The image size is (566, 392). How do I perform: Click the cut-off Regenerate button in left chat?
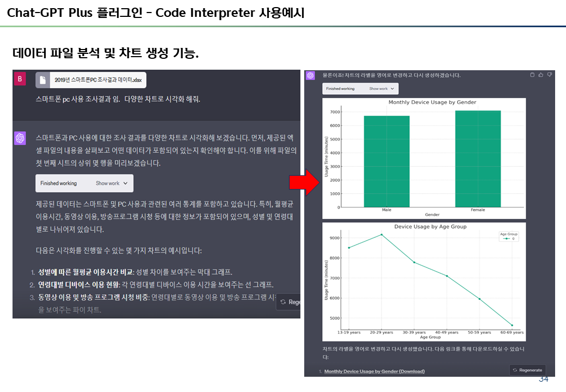point(289,302)
